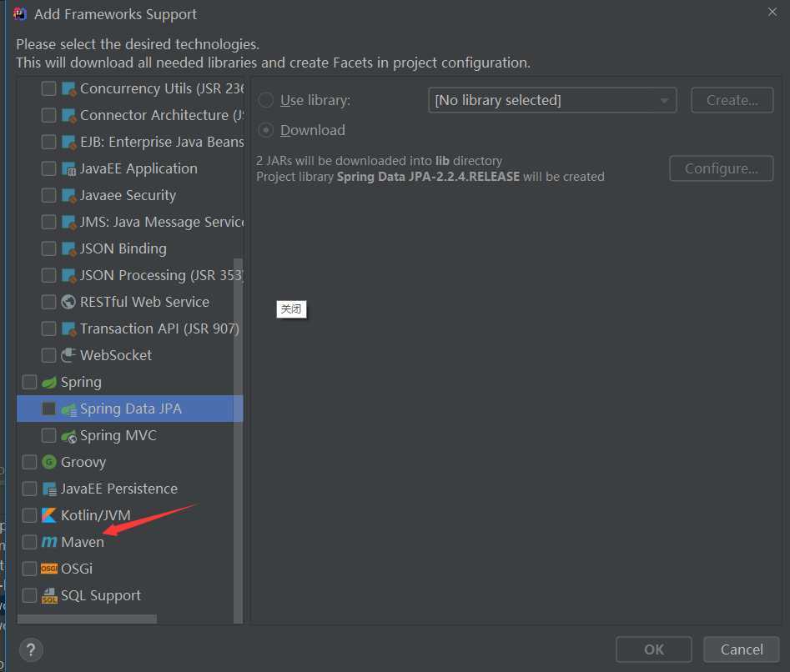Screen dimensions: 790x672
Task: Click the vertical scrollbar of framework list
Action: (239, 440)
